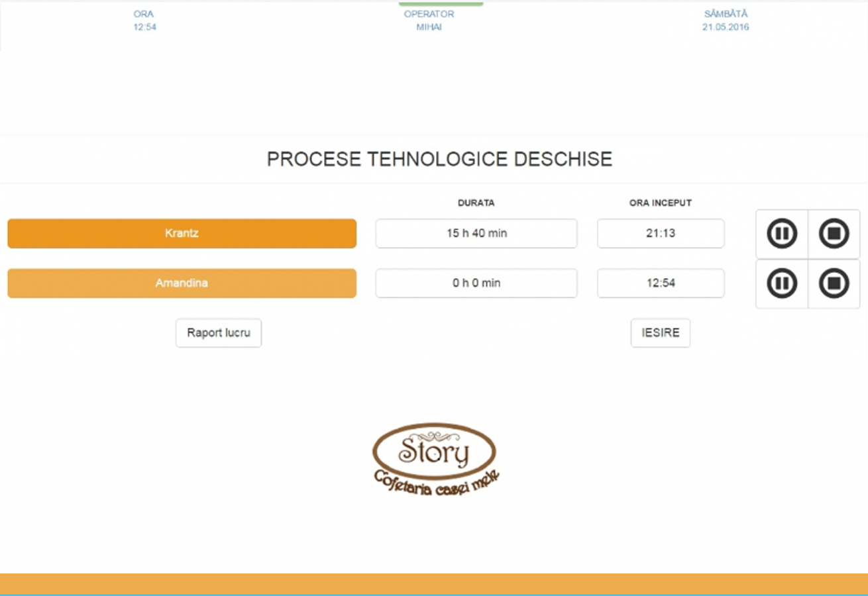Stop the Krantz process
Screen dimensions: 868x596
tap(834, 234)
